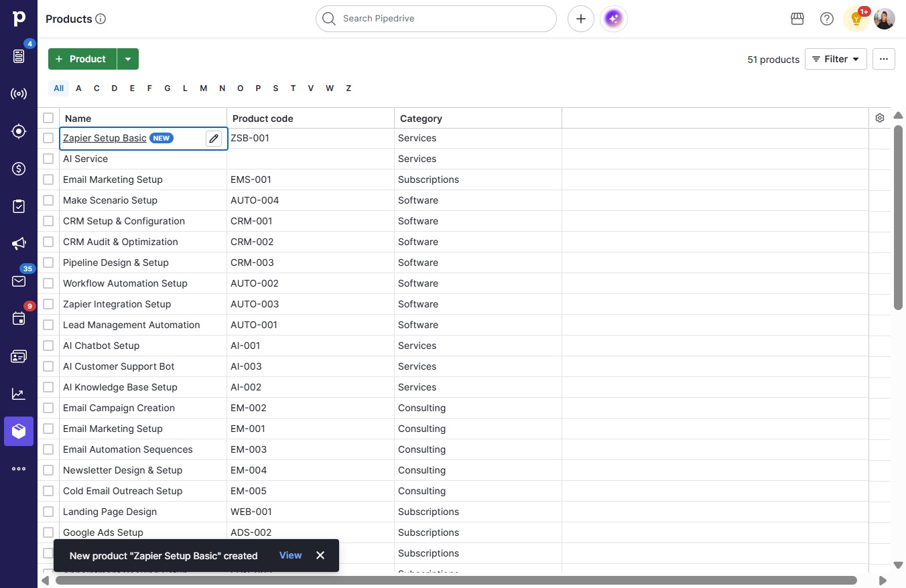This screenshot has width=906, height=588.
Task: Click the 51 products count label
Action: coord(773,60)
